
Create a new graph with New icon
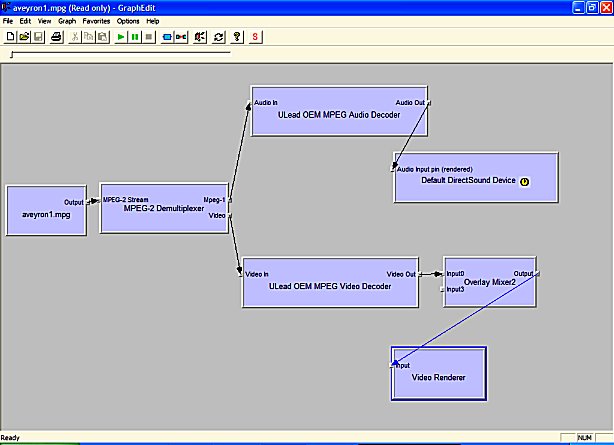[x=10, y=37]
